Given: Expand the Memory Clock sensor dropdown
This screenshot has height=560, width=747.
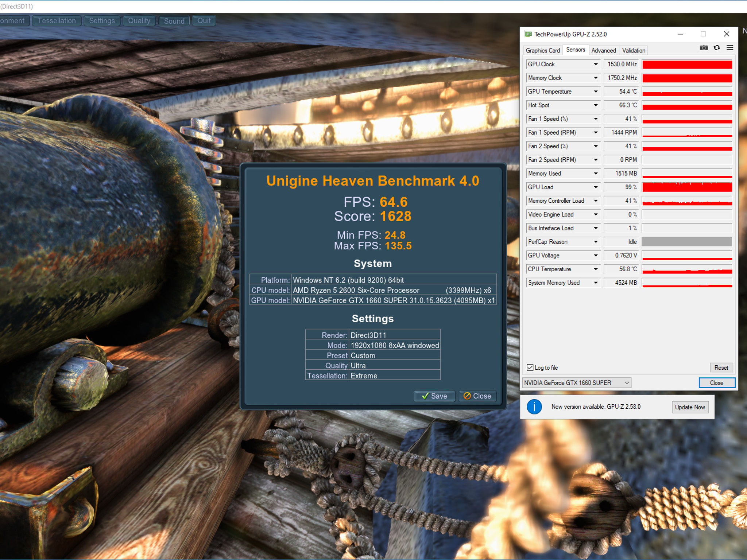Looking at the screenshot, I should (596, 78).
